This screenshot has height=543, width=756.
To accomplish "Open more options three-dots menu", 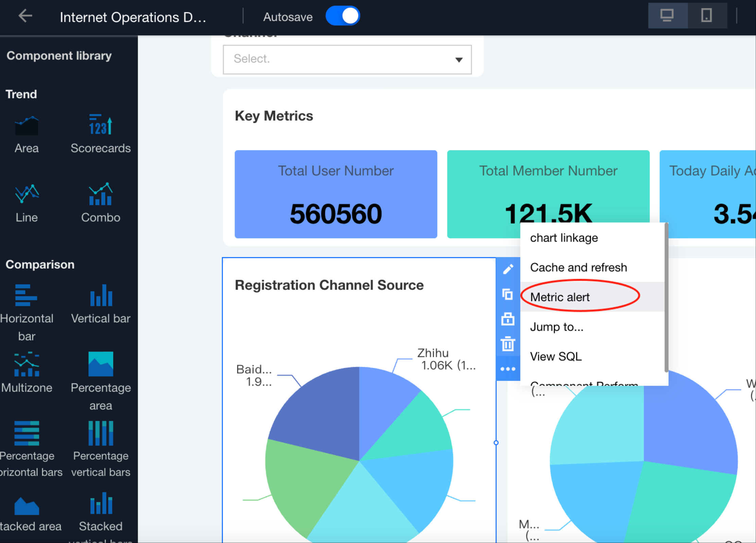I will tap(508, 369).
